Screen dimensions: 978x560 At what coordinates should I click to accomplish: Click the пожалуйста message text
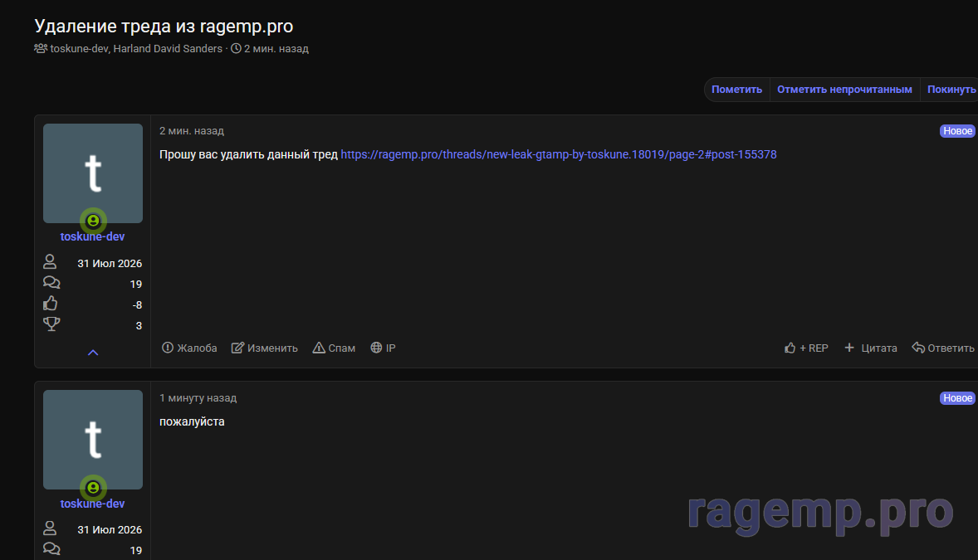tap(192, 421)
